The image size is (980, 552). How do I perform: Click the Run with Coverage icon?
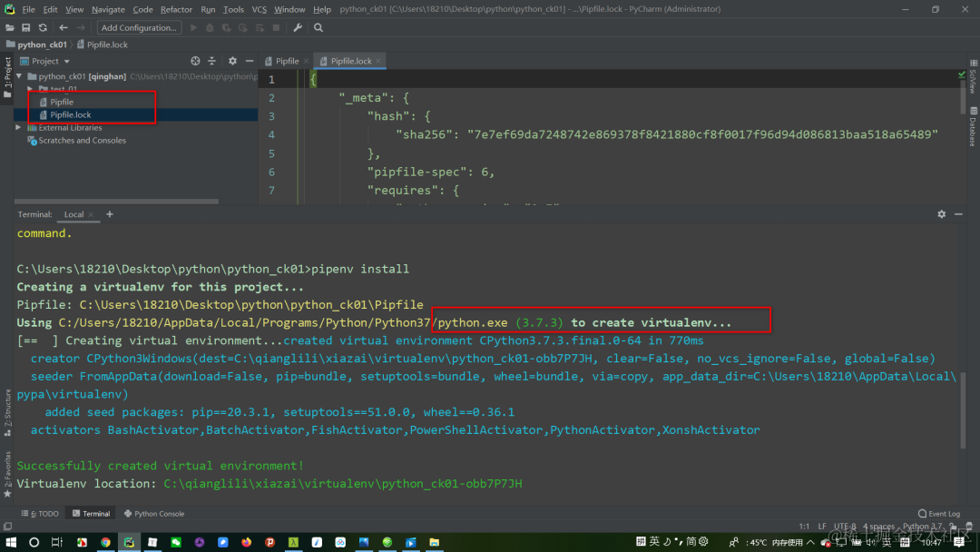pyautogui.click(x=226, y=27)
